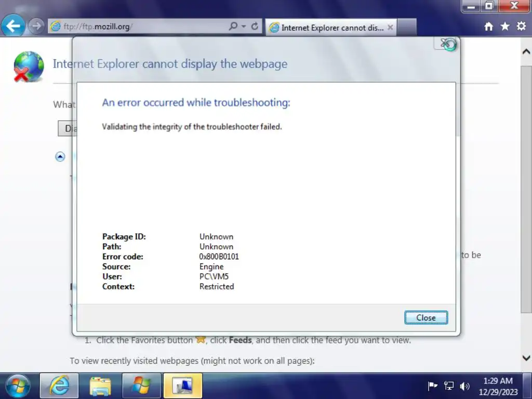This screenshot has height=399, width=532.
Task: Click the Source value Engine
Action: tap(211, 267)
